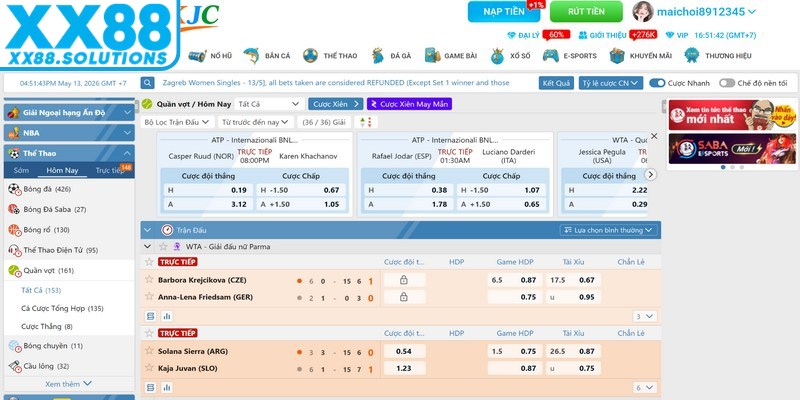Click the NẠP TIỀN deposit button
The width and height of the screenshot is (800, 400).
pos(504,11)
